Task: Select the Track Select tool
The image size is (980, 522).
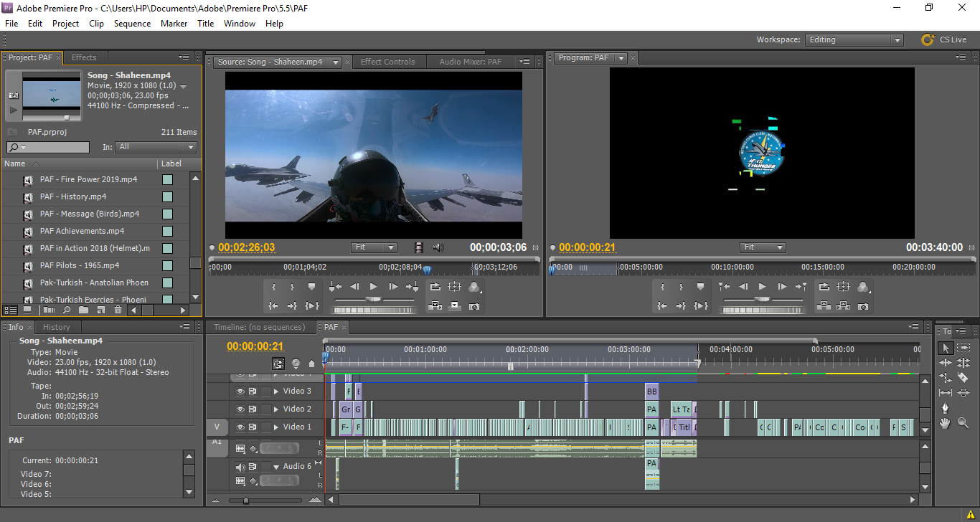Action: (963, 348)
